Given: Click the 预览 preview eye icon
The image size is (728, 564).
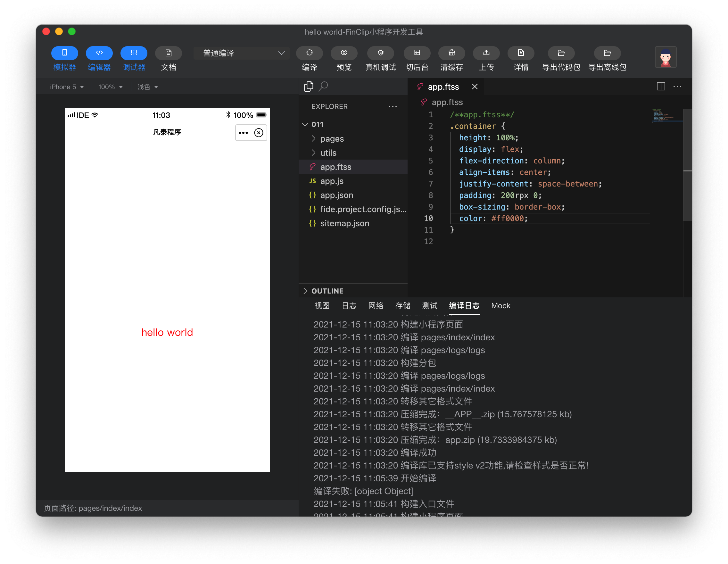Looking at the screenshot, I should coord(344,53).
